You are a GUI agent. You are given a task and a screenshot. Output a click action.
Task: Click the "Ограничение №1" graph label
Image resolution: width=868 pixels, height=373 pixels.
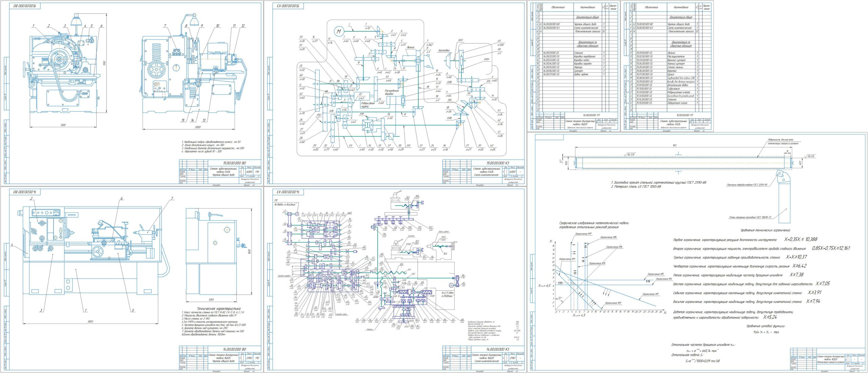pos(651,294)
